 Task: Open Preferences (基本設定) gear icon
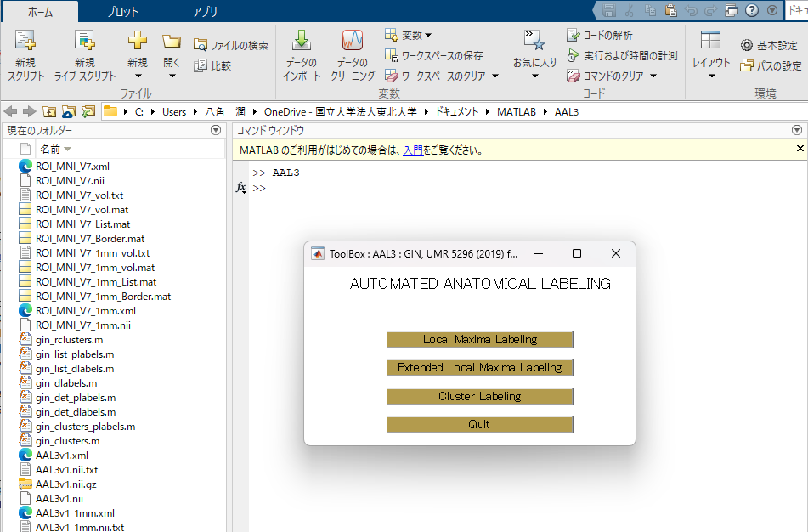pyautogui.click(x=746, y=45)
